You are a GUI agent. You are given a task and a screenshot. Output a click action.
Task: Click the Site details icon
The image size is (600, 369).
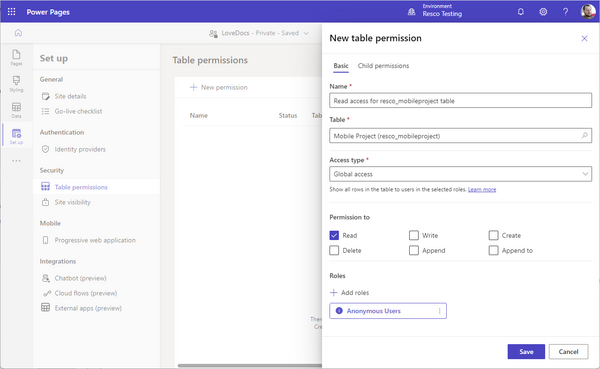pos(46,96)
